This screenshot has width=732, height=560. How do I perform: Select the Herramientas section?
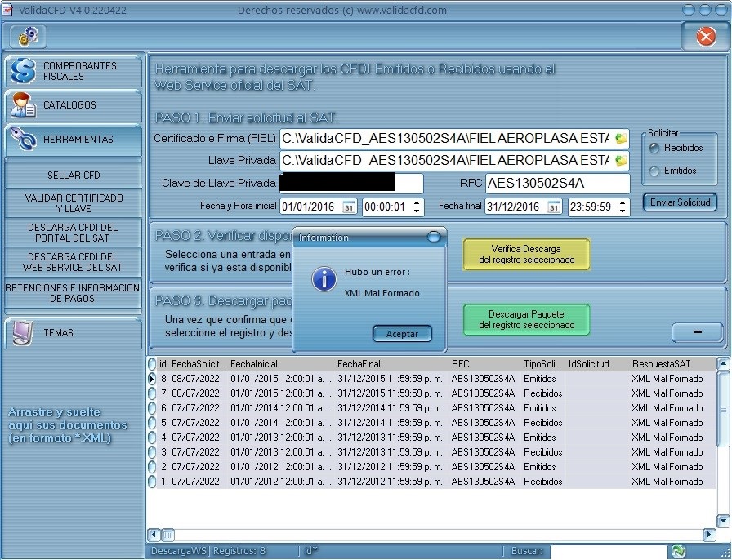point(74,140)
